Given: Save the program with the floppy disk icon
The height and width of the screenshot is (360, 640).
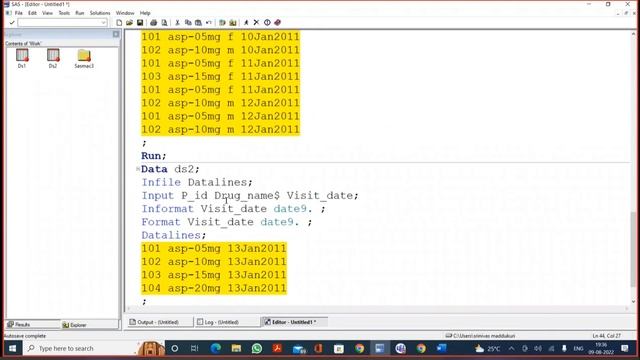Looking at the screenshot, I should pyautogui.click(x=140, y=22).
